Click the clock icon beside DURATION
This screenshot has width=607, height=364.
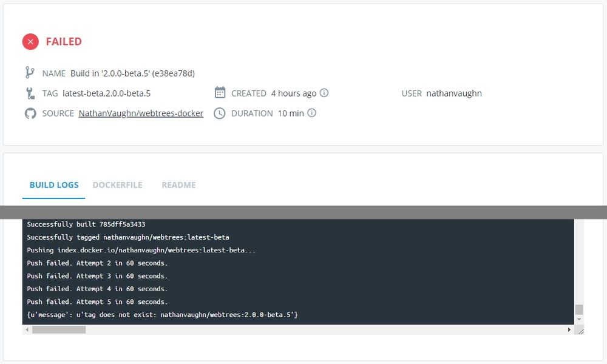(220, 113)
